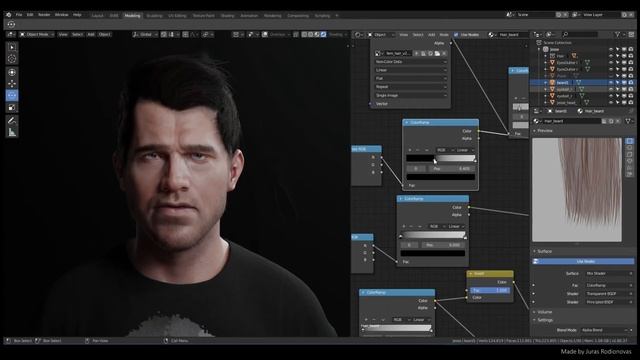Screen dimensions: 640x360
Task: Open the Node menu in node editor header
Action: tap(444, 35)
